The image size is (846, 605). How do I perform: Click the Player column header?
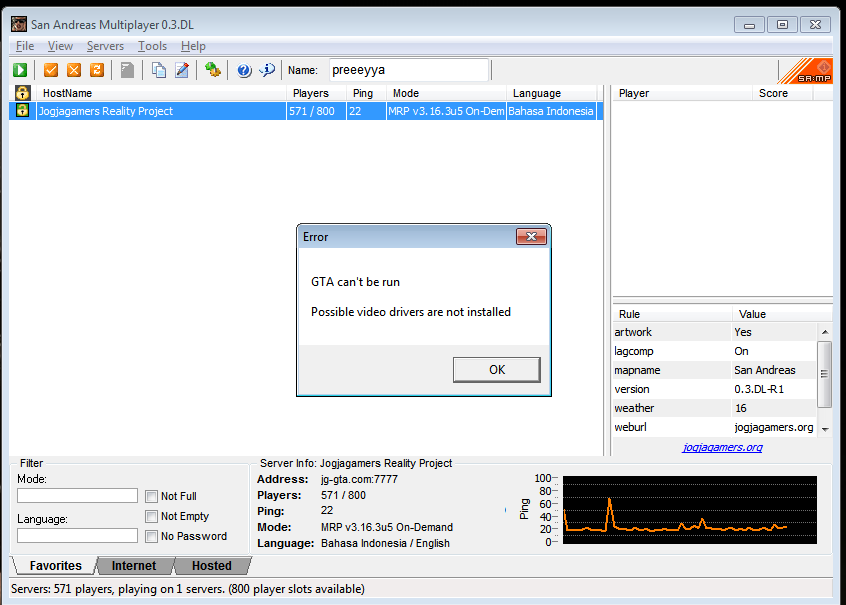(682, 93)
